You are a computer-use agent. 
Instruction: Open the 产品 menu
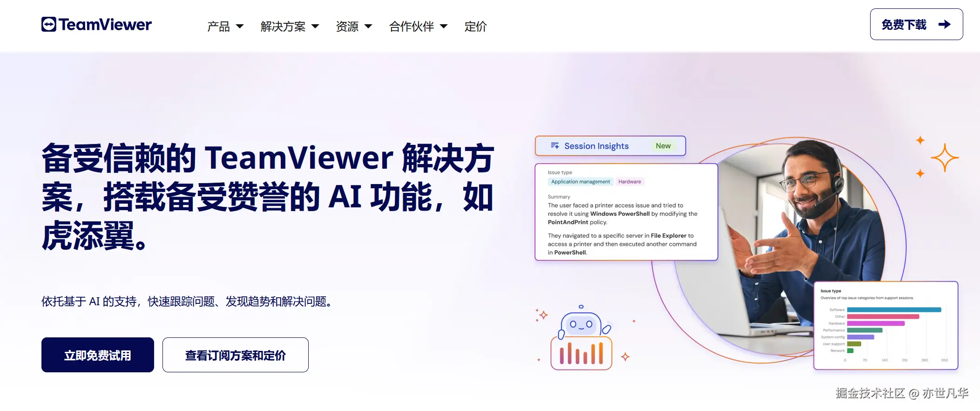click(x=219, y=27)
